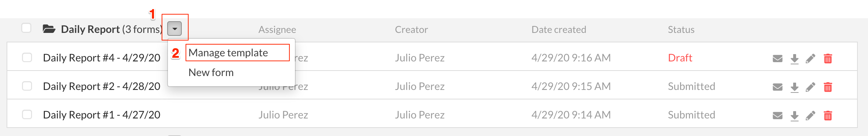The width and height of the screenshot is (868, 136).
Task: Email Daily Report #4 via envelope icon
Action: (777, 58)
